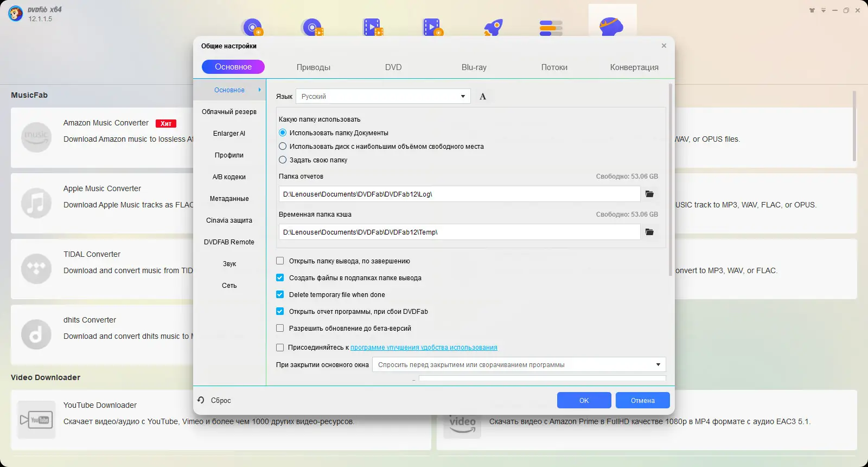Screen dimensions: 868x467
Task: Click the font 'A' icon beside language
Action: (483, 97)
